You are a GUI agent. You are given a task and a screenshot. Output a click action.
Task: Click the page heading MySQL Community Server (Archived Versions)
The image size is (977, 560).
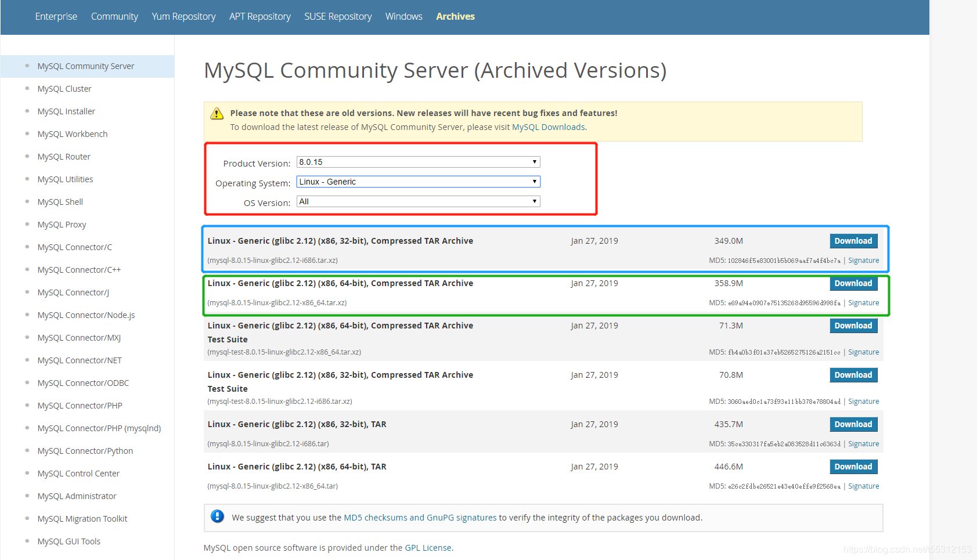[435, 70]
